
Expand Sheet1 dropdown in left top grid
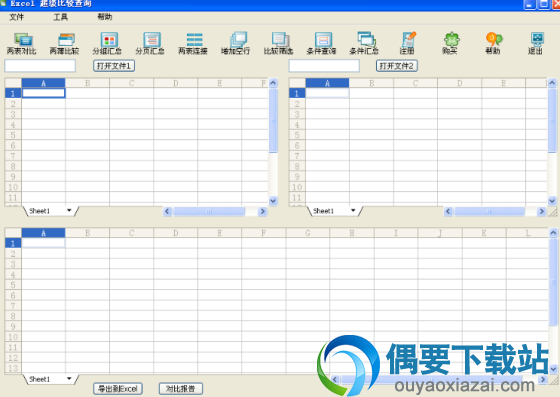[69, 211]
